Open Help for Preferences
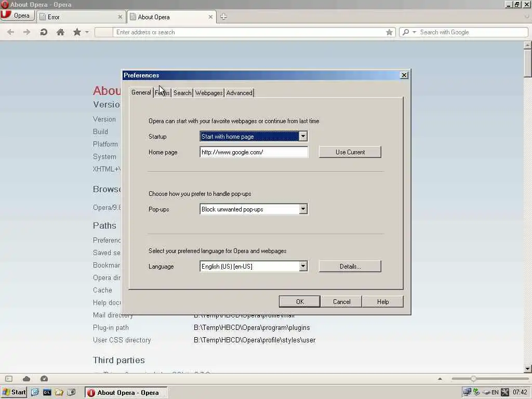The width and height of the screenshot is (532, 399). (x=383, y=302)
